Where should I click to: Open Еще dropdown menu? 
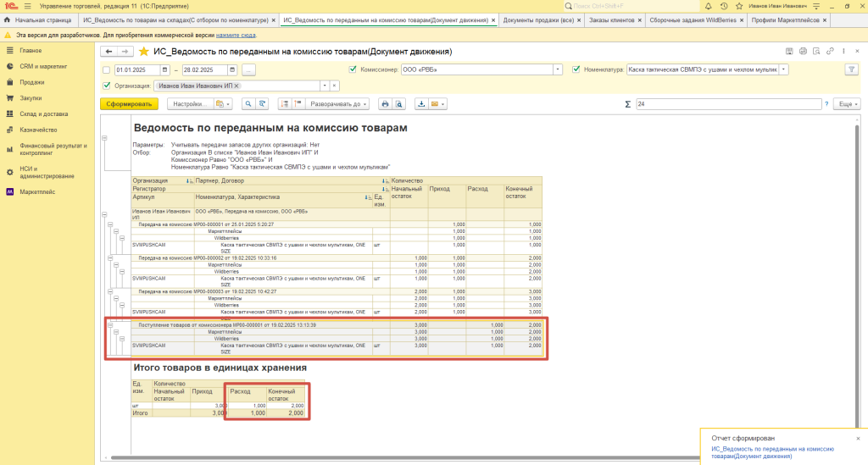click(848, 104)
